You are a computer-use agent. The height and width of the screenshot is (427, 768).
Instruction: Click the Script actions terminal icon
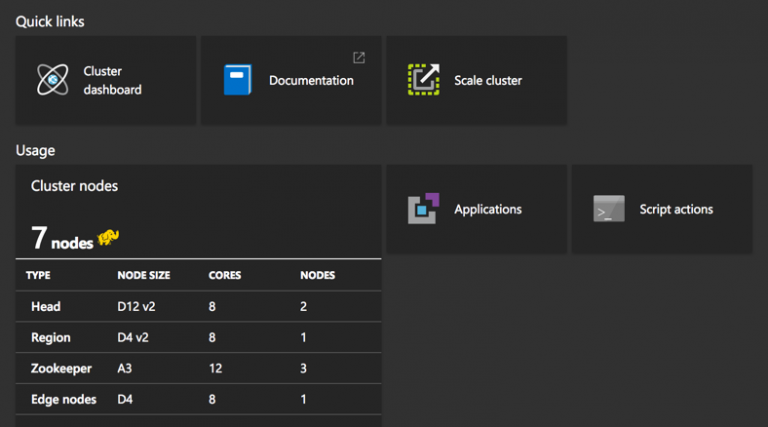[608, 209]
